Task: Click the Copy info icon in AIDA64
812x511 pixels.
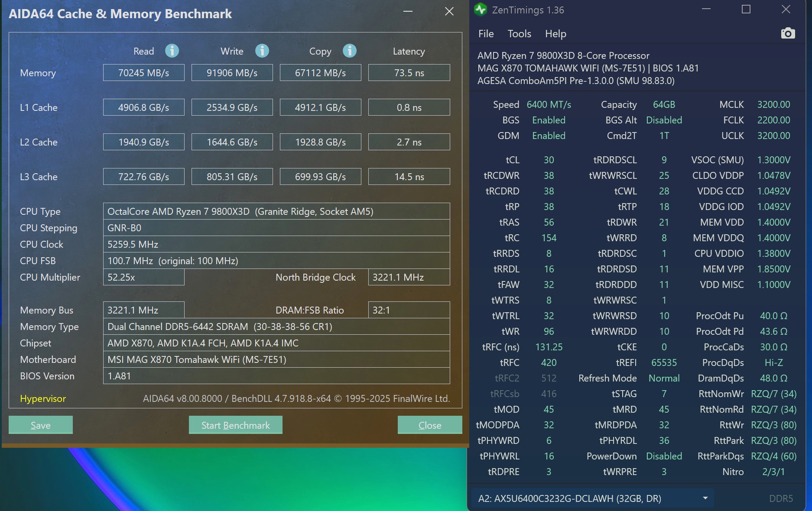Action: point(350,51)
